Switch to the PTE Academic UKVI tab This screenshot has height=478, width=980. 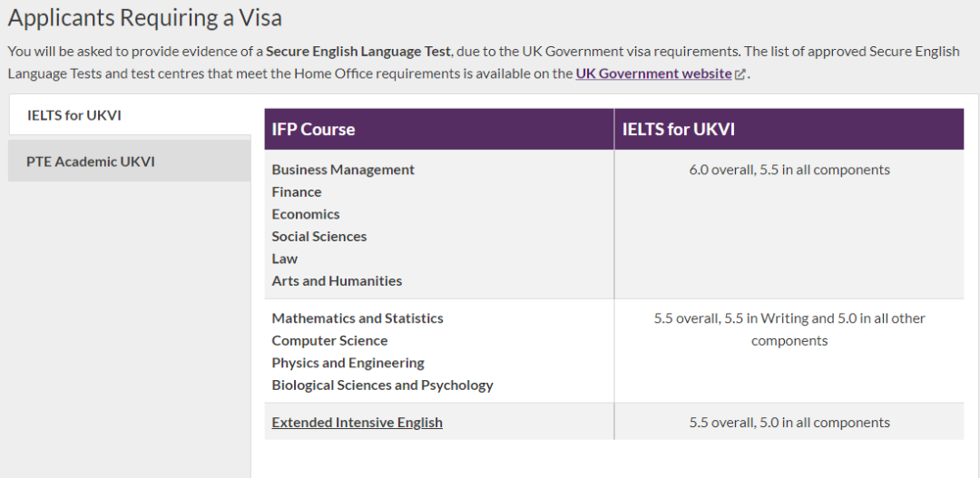click(130, 161)
